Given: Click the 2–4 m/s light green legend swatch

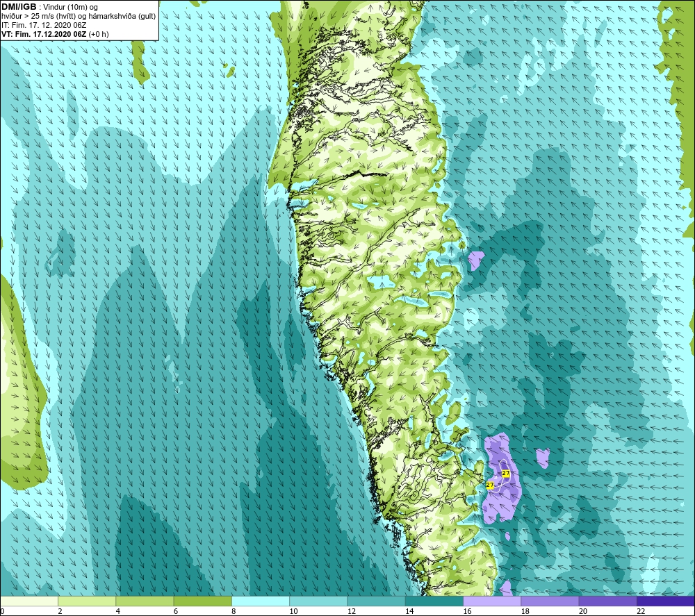Looking at the screenshot, I should coord(87,601).
